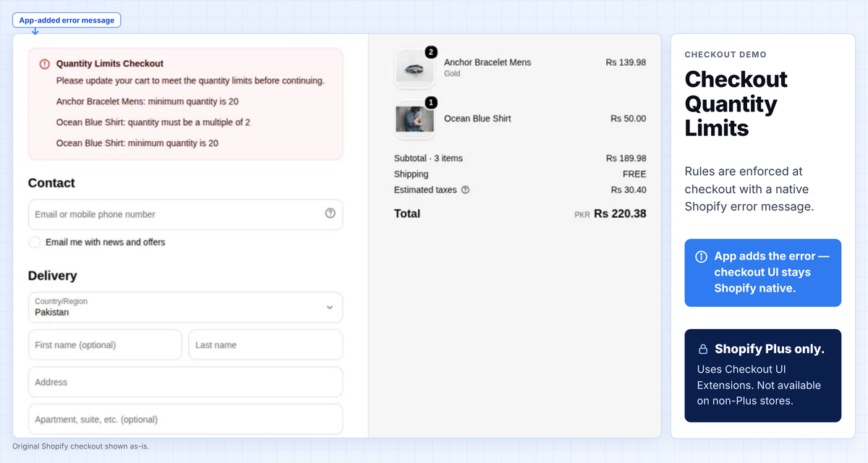Click 'Ocean Blue Shirt: minimum quantity is 20'
This screenshot has width=868, height=463.
[x=137, y=143]
